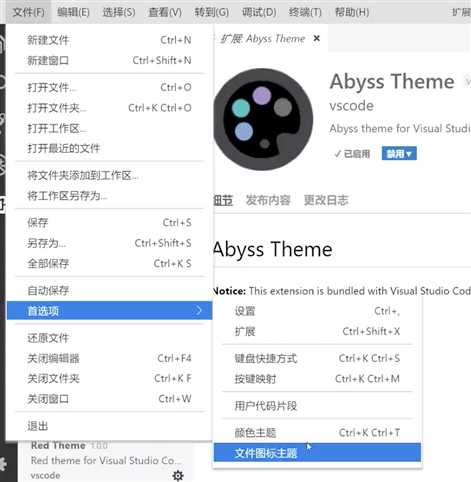Click the Abyss Theme palette icon

[263, 119]
